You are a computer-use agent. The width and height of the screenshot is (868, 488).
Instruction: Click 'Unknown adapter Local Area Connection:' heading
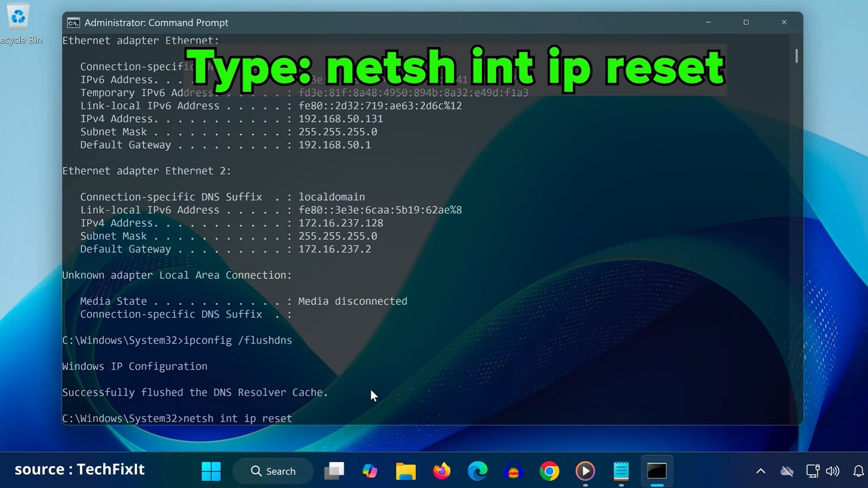tap(177, 275)
